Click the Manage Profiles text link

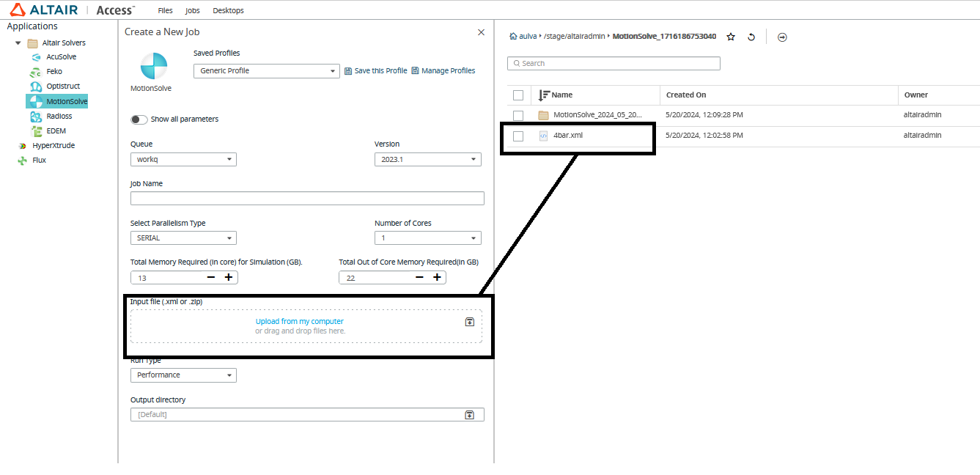(449, 70)
